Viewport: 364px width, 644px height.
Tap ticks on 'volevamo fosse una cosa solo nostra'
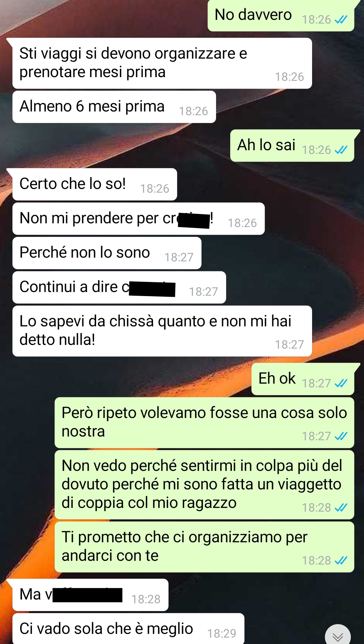click(341, 436)
